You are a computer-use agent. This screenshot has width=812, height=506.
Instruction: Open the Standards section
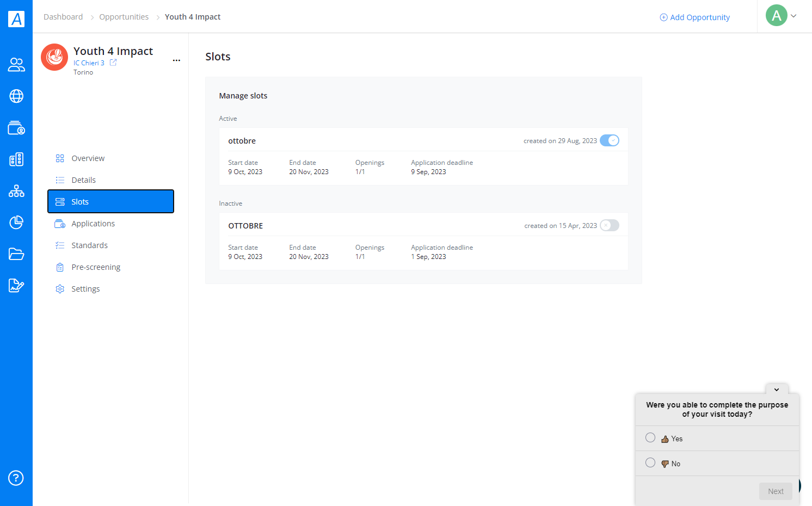[x=111, y=245]
